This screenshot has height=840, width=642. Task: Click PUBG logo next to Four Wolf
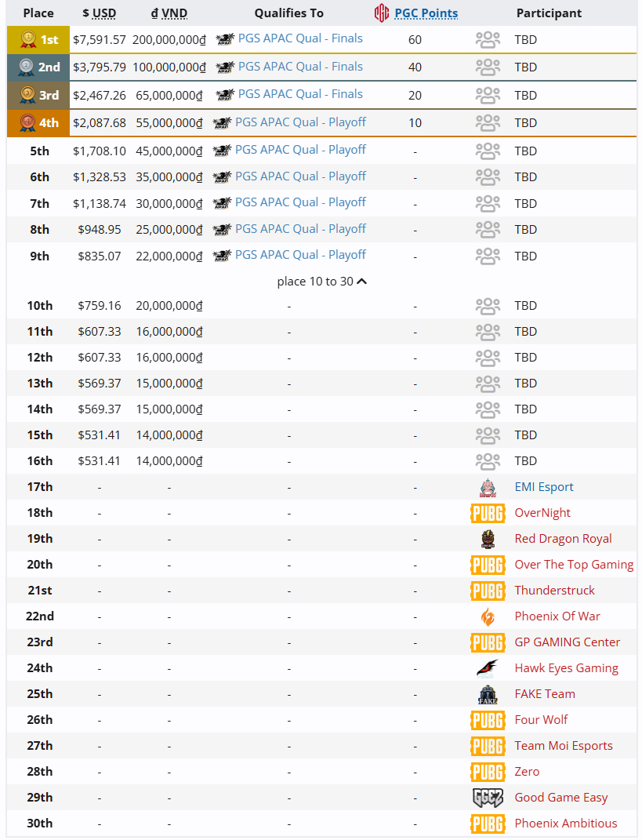pos(488,720)
